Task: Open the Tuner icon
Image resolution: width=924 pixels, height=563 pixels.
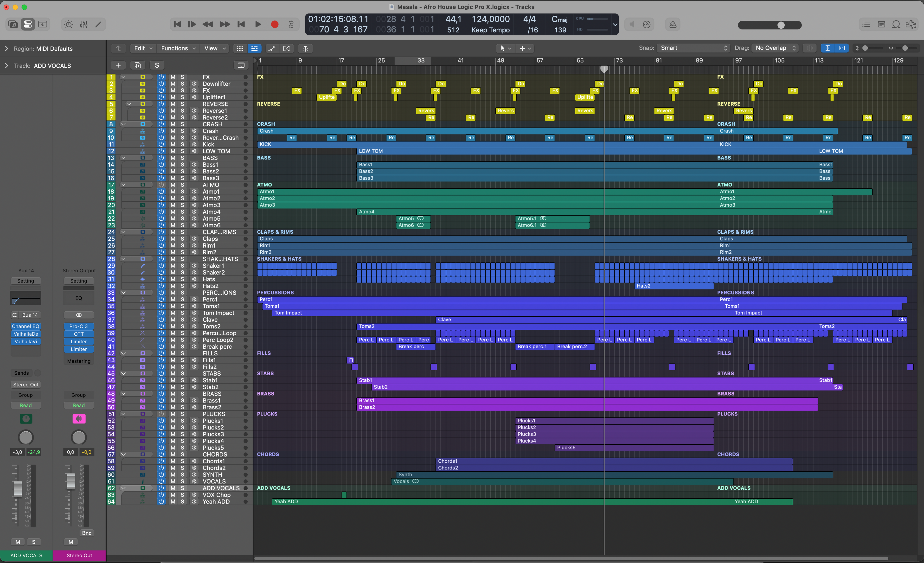Action: [x=647, y=24]
